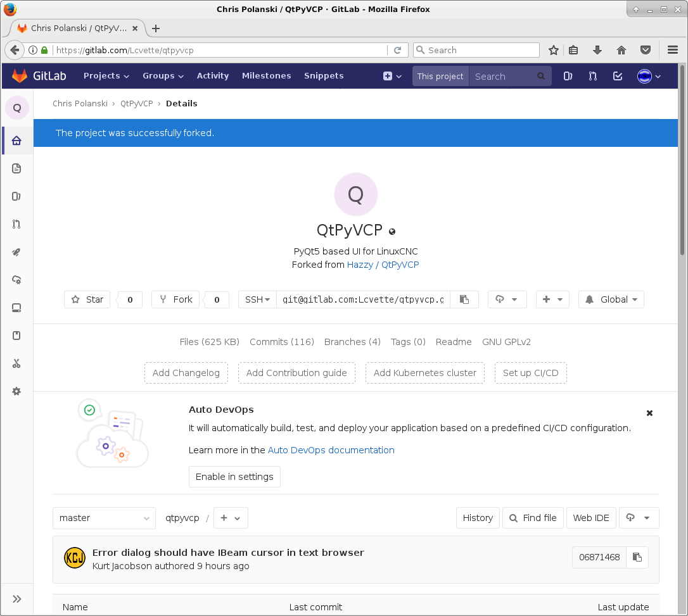Open the Settings gear icon in sidebar
The height and width of the screenshot is (616, 688).
[16, 391]
